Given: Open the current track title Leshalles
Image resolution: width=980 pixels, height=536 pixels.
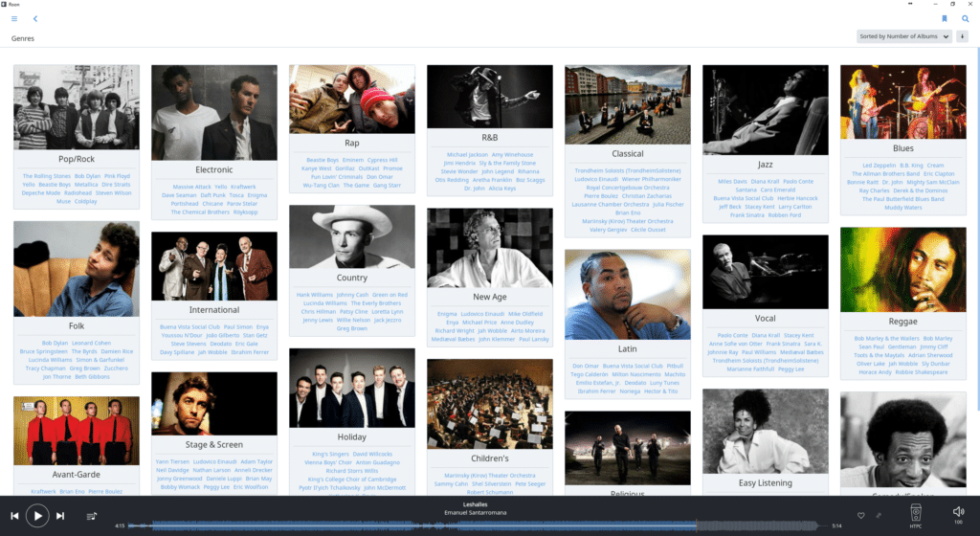Looking at the screenshot, I should click(475, 504).
